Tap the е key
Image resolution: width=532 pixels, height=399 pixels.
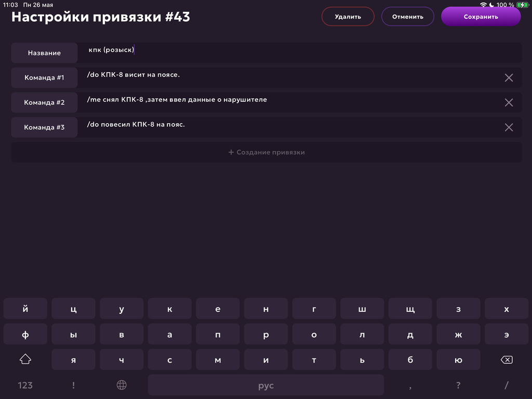218,309
